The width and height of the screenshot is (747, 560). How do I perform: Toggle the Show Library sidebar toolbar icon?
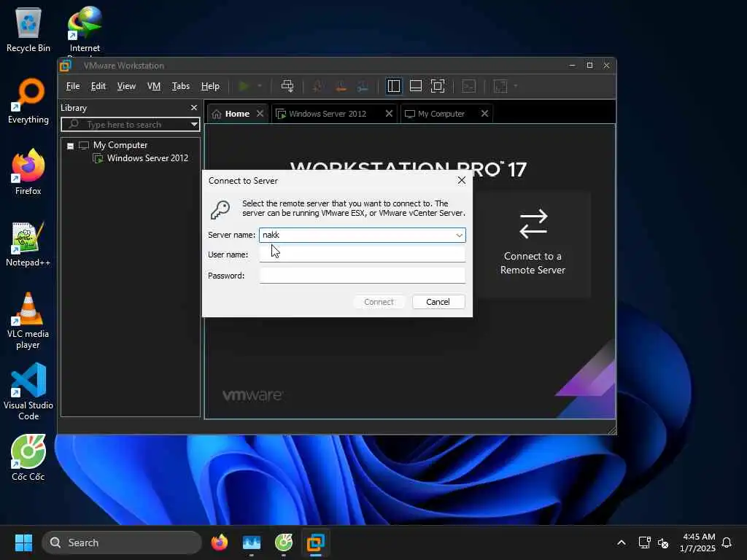pyautogui.click(x=393, y=86)
